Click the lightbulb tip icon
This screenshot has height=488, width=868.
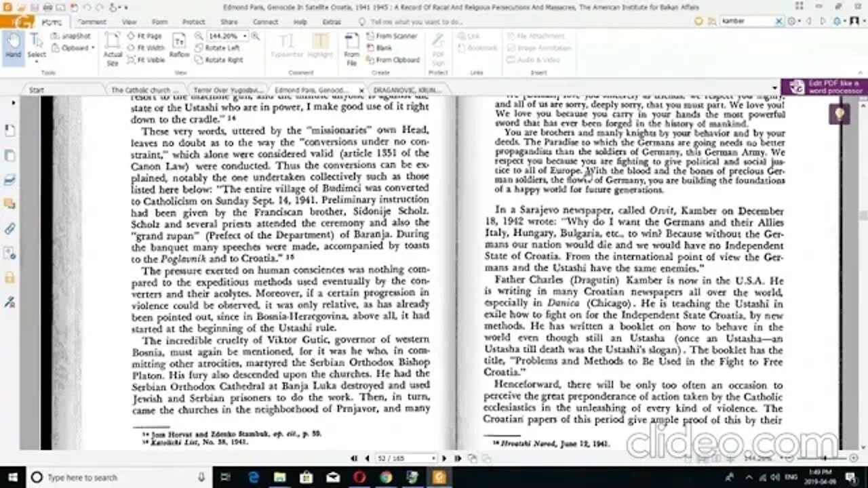pyautogui.click(x=839, y=114)
